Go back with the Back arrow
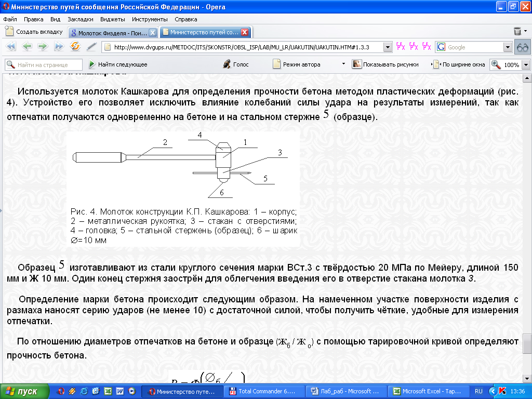Screen dimensions: 532x399 click(27, 46)
